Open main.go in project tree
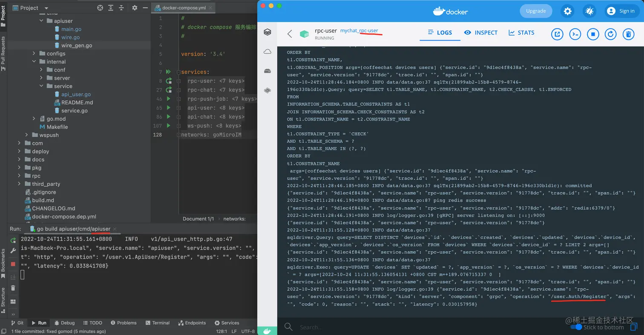Screen dimensions: 644x335 71,29
